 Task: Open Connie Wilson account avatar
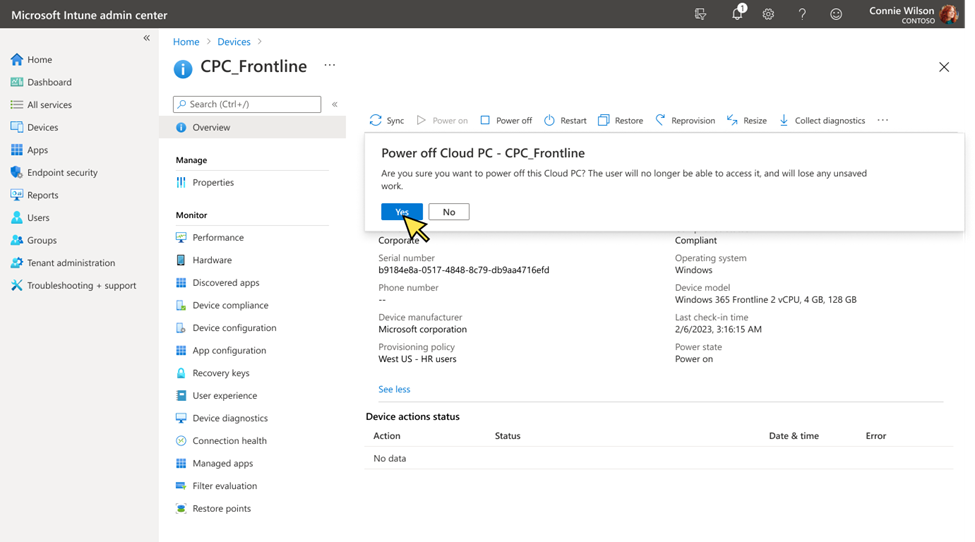pyautogui.click(x=949, y=14)
